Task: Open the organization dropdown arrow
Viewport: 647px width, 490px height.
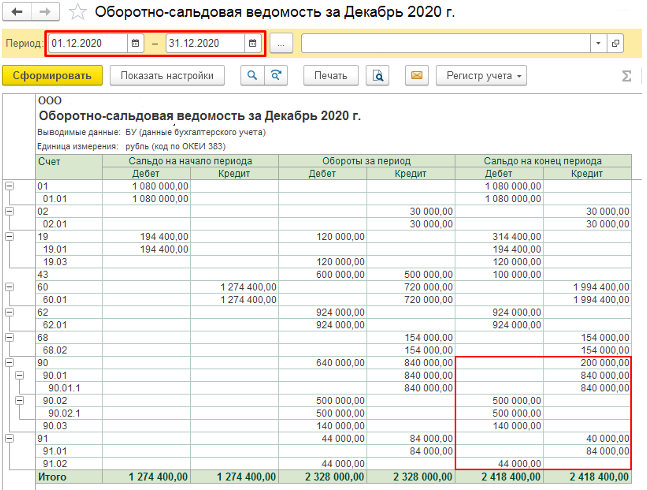Action: point(598,43)
